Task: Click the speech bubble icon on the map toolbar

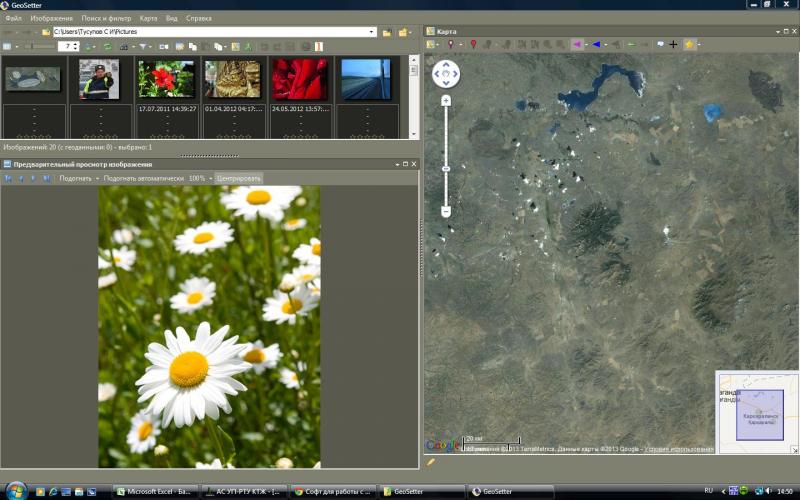Action: 660,44
